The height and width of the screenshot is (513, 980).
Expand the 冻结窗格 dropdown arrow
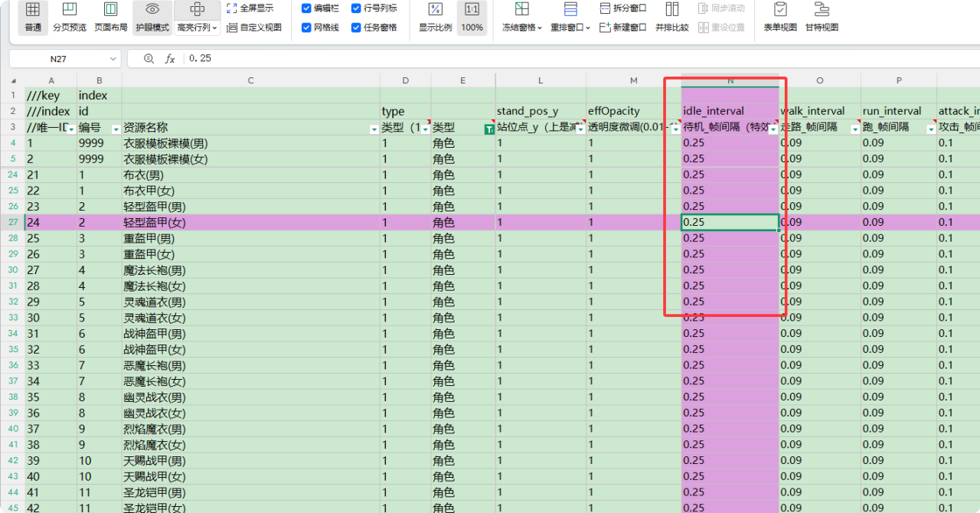[x=540, y=28]
